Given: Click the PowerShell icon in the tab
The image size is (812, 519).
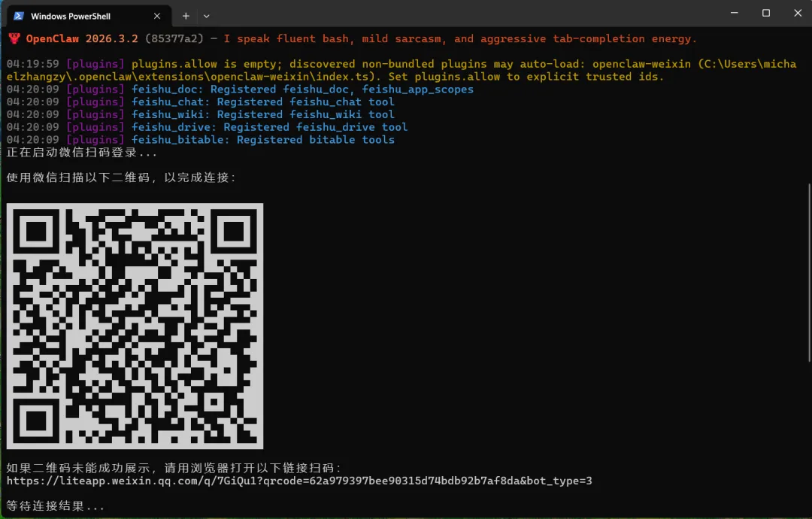Looking at the screenshot, I should coord(19,16).
